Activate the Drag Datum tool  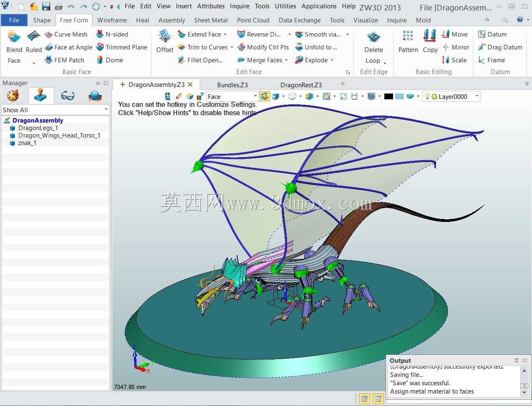(500, 47)
